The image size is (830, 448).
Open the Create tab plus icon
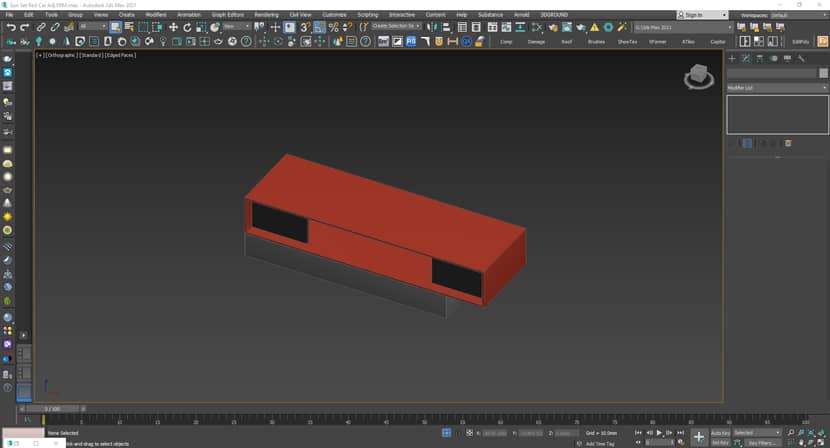[x=732, y=59]
